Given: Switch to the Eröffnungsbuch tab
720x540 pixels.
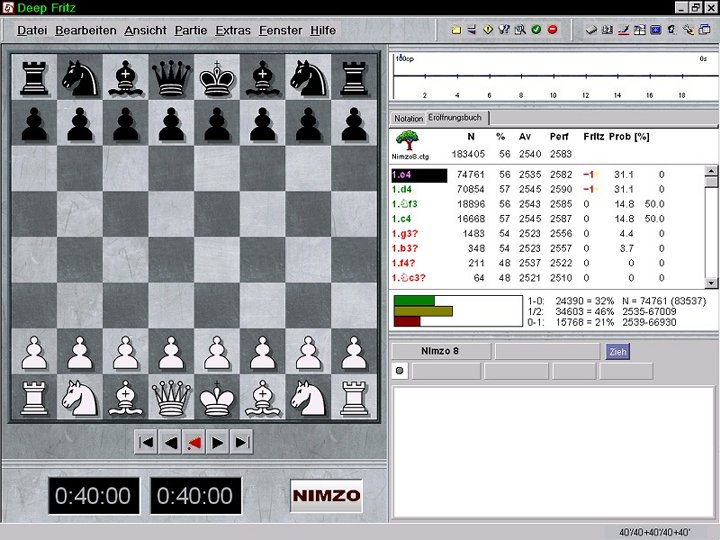Looking at the screenshot, I should 457,118.
